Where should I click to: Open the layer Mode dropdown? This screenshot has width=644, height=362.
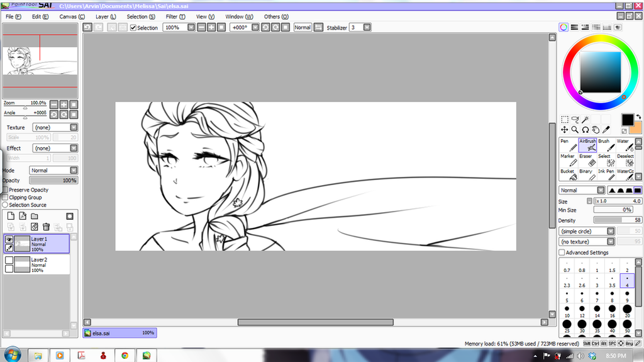tap(74, 171)
